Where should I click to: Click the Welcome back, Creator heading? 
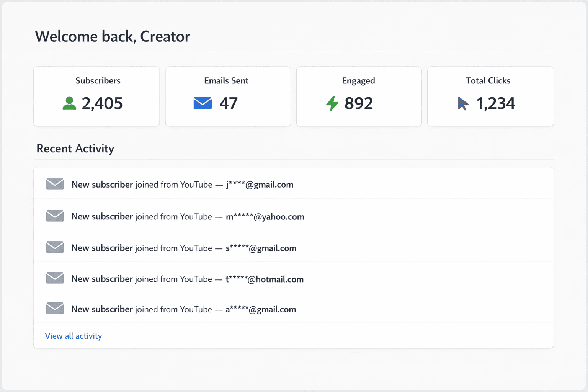(112, 36)
